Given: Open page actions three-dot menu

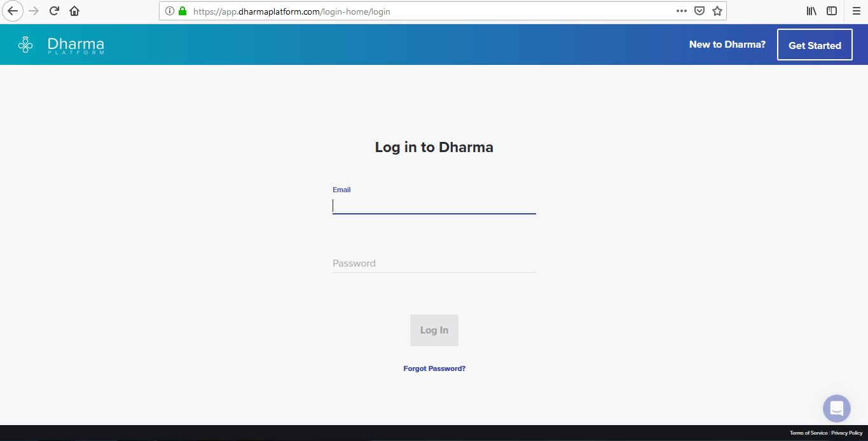Looking at the screenshot, I should pos(682,11).
